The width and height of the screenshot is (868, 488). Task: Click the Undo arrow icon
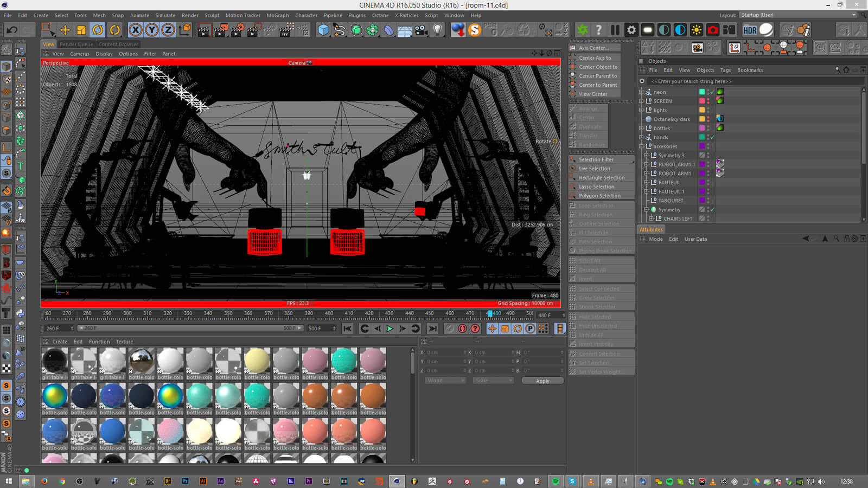click(12, 30)
